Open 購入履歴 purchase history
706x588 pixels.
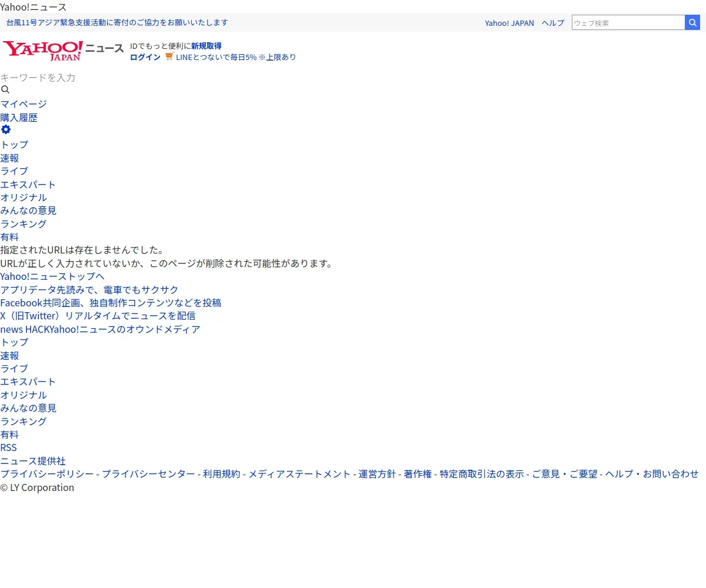tap(19, 118)
